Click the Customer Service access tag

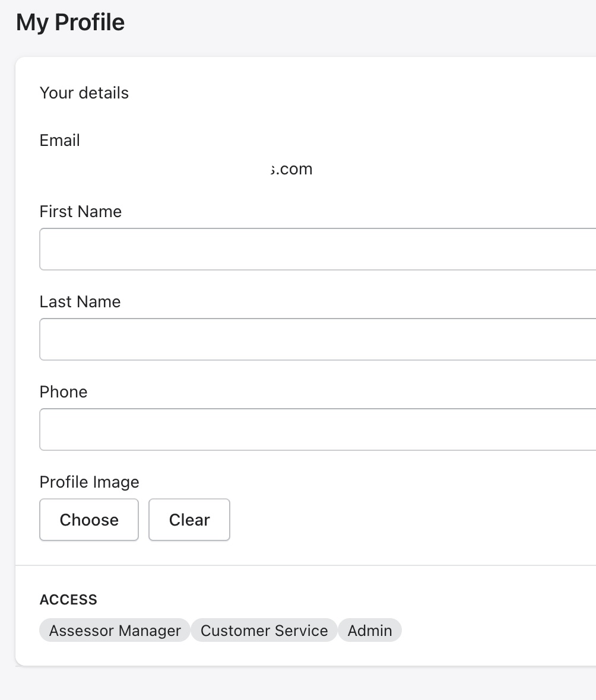coord(264,631)
